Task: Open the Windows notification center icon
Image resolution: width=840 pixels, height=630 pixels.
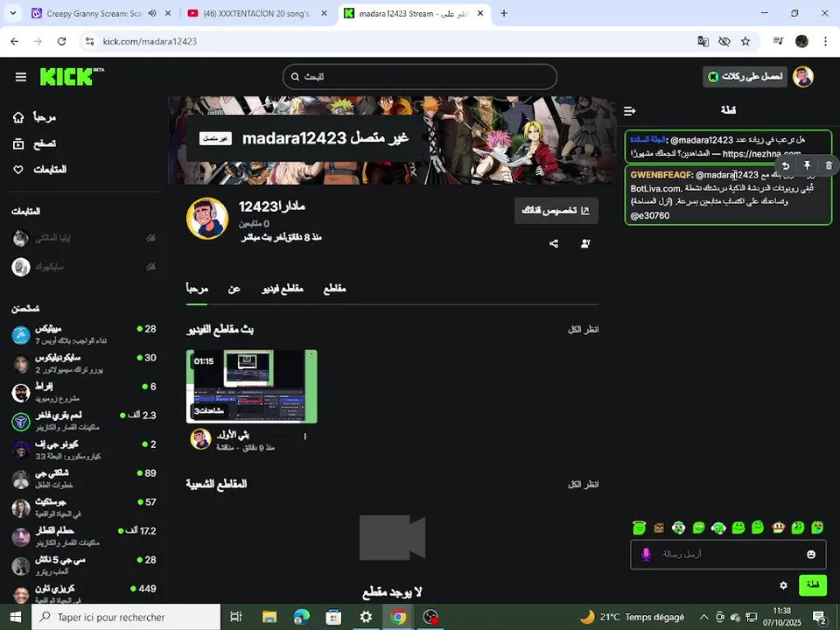Action: pyautogui.click(x=819, y=618)
